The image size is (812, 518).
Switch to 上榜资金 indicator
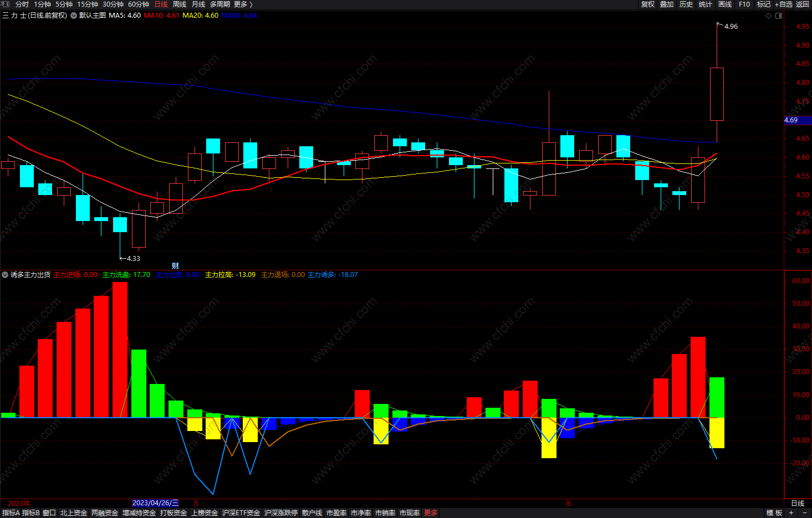coord(205,513)
